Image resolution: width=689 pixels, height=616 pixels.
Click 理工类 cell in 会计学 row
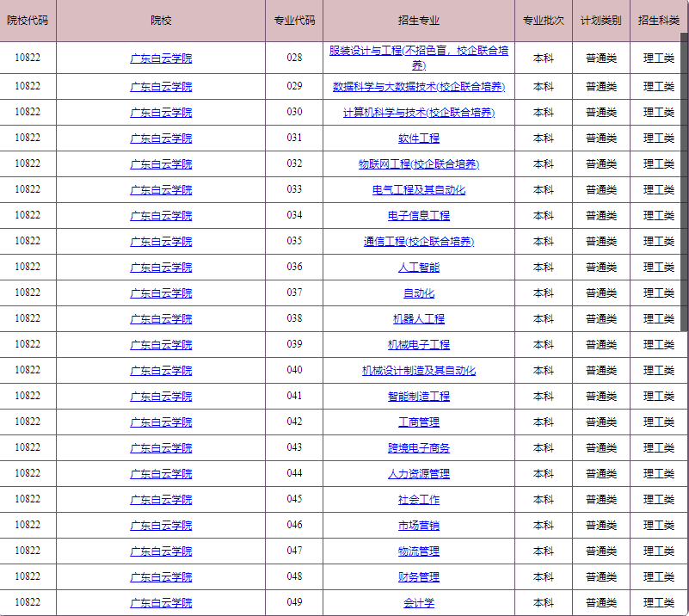tap(658, 603)
